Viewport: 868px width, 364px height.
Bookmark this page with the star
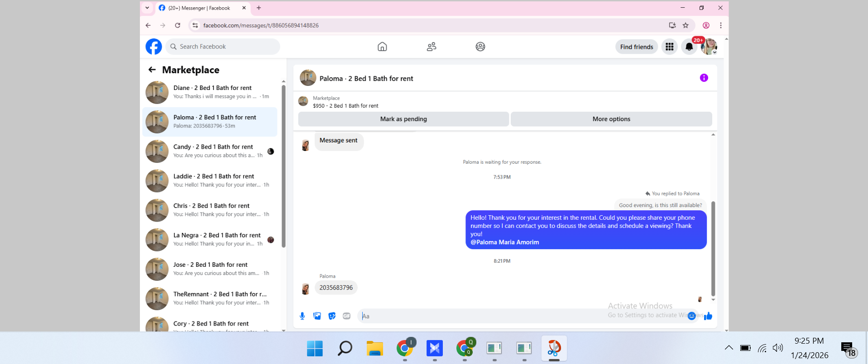coord(686,25)
